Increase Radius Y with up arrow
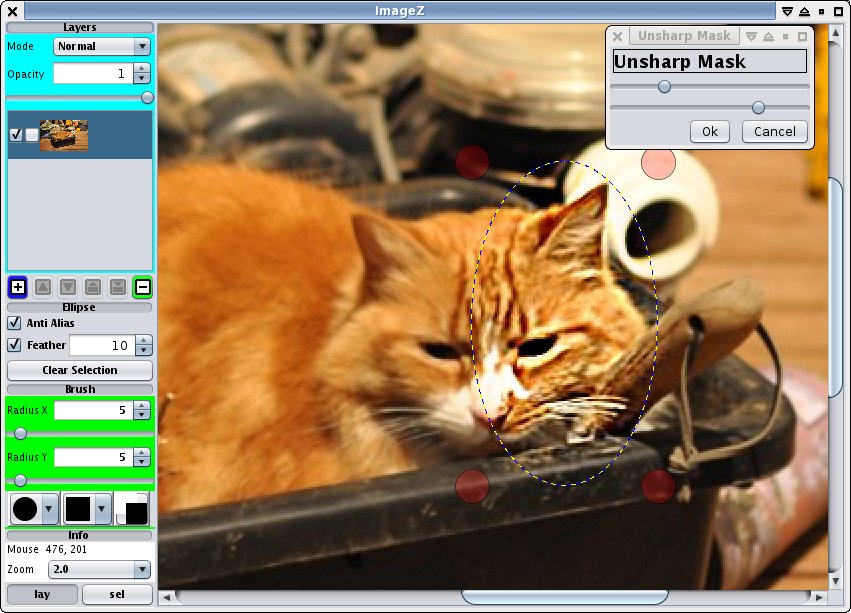The width and height of the screenshot is (851, 613). coord(142,452)
